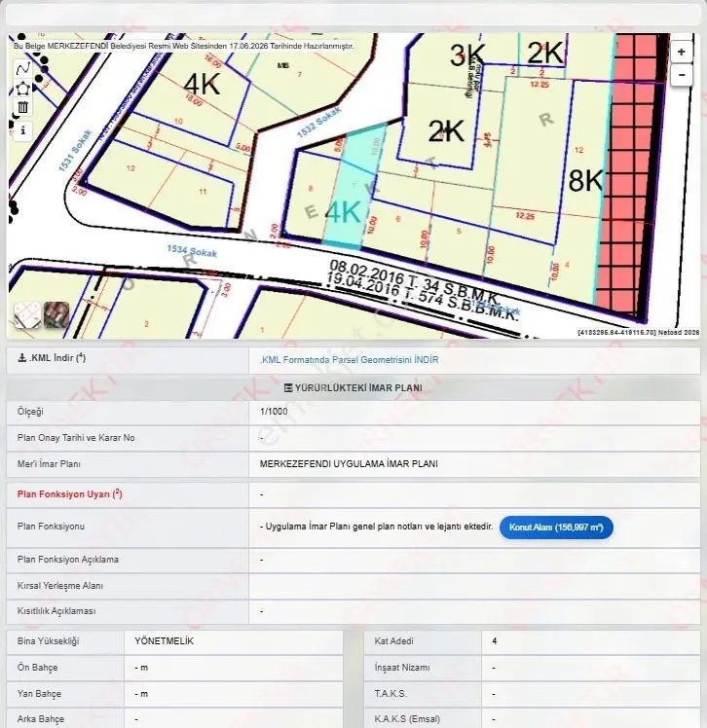
Task: Click the map coordinate text at bottom right
Action: [638, 333]
